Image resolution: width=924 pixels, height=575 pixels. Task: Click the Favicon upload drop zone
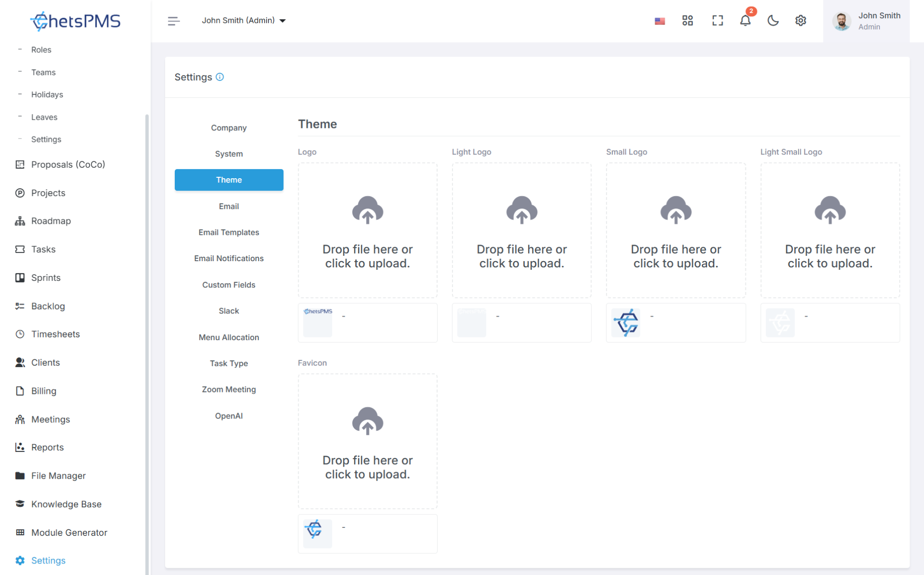pyautogui.click(x=367, y=441)
